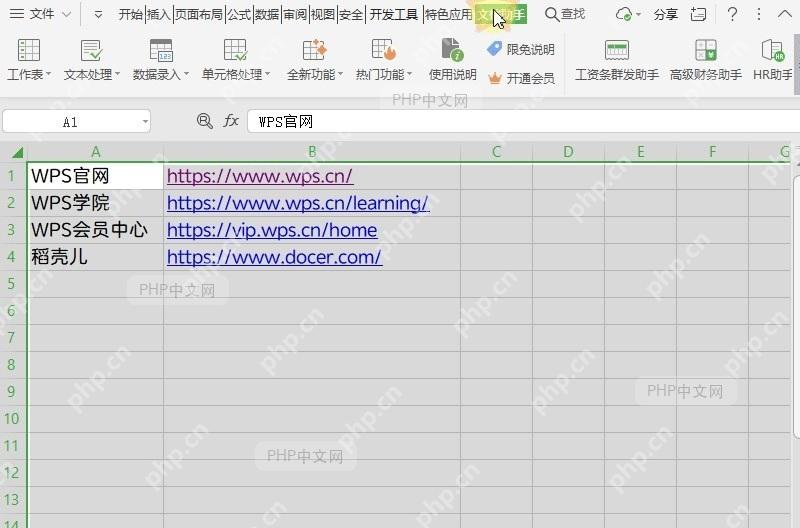Click the icon right of 分享

(698, 14)
